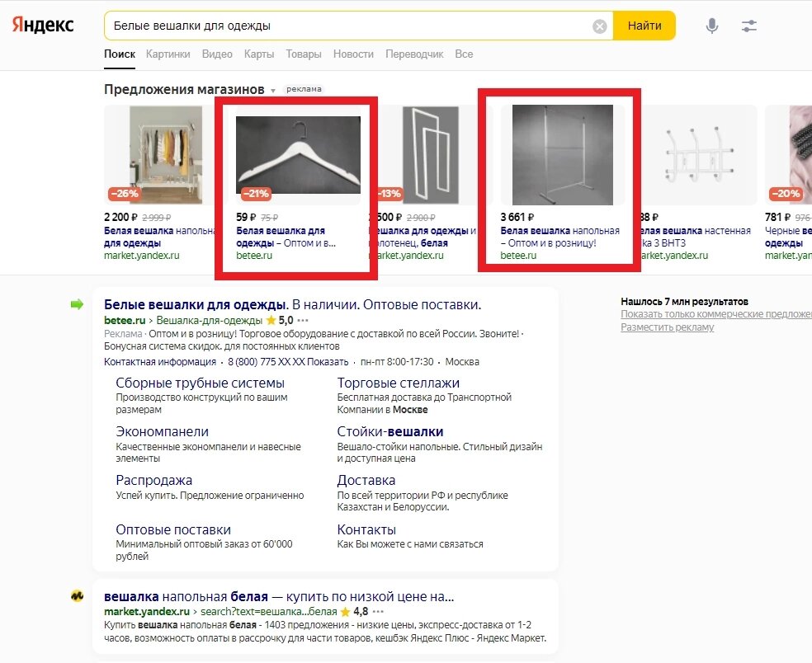Screen dimensions: 812x663
Task: Click Разместить рекламу link
Action: pyautogui.click(x=667, y=327)
